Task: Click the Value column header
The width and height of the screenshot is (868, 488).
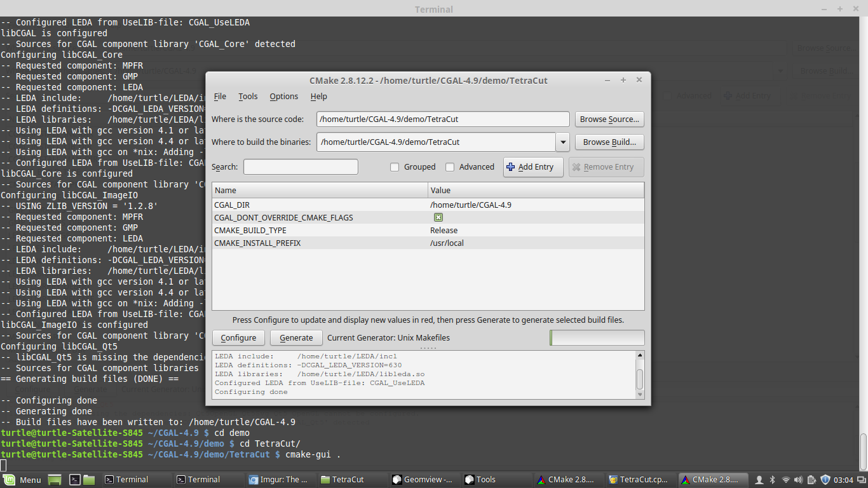Action: [536, 190]
